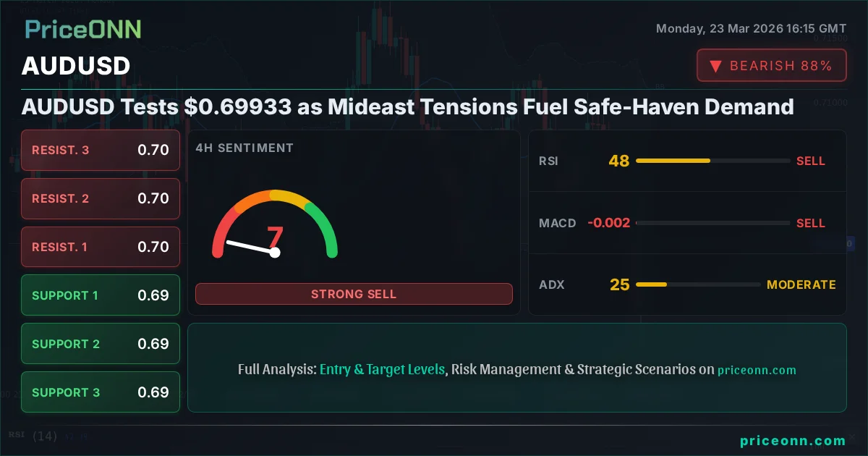Click the bearish down-triangle icon

[x=715, y=66]
